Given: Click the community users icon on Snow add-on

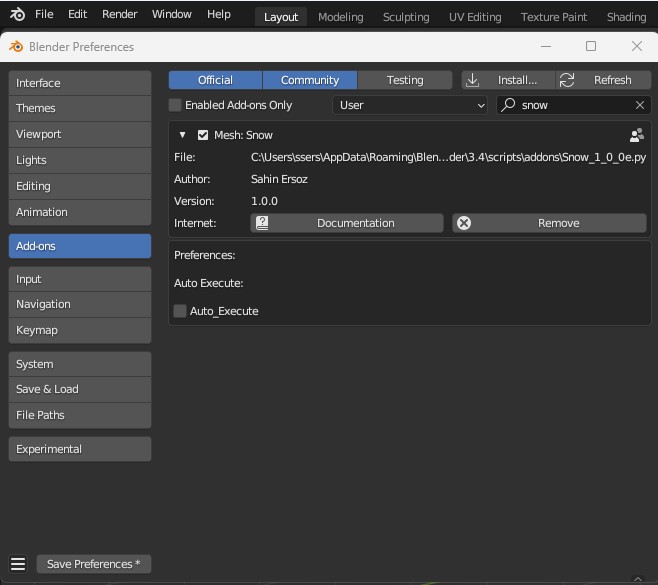Looking at the screenshot, I should click(x=636, y=135).
